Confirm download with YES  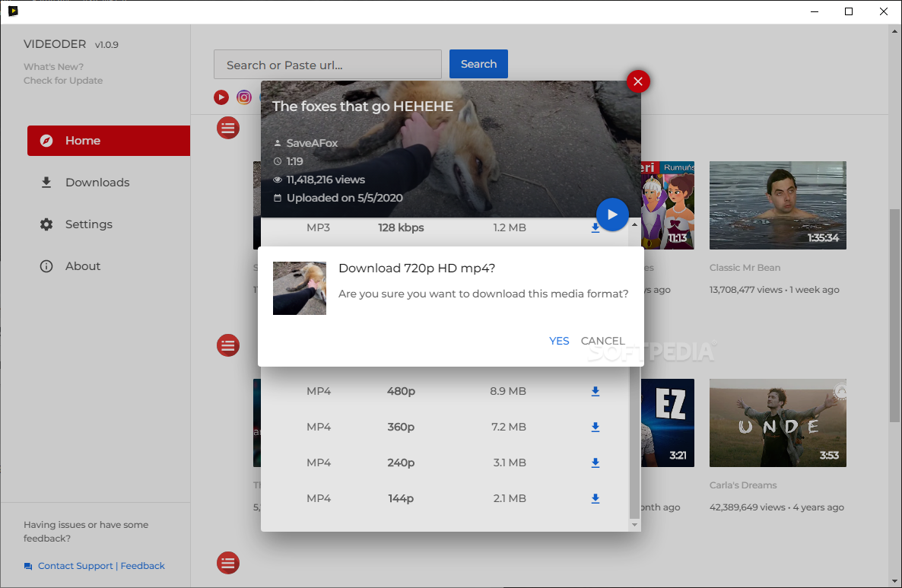559,341
